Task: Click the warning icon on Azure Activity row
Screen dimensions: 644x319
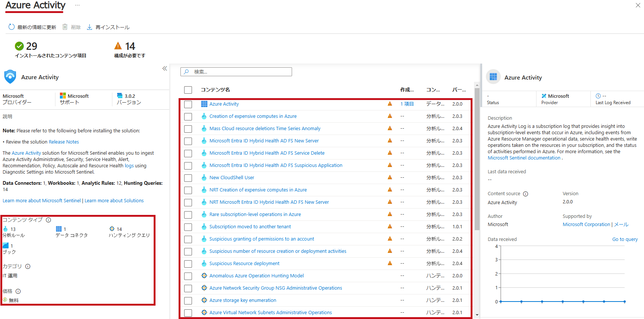Action: click(x=390, y=104)
